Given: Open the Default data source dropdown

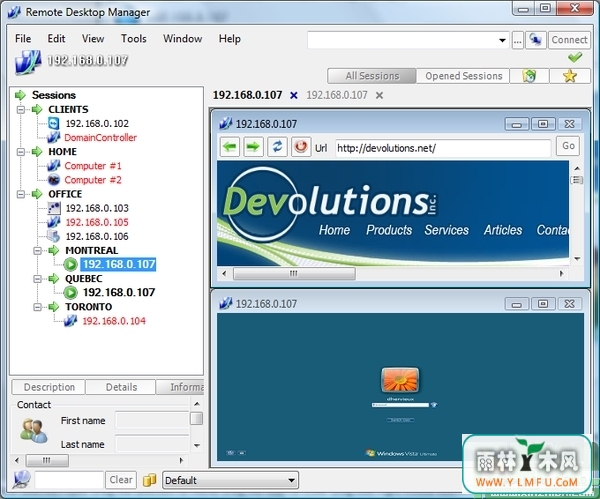Looking at the screenshot, I should coord(291,480).
